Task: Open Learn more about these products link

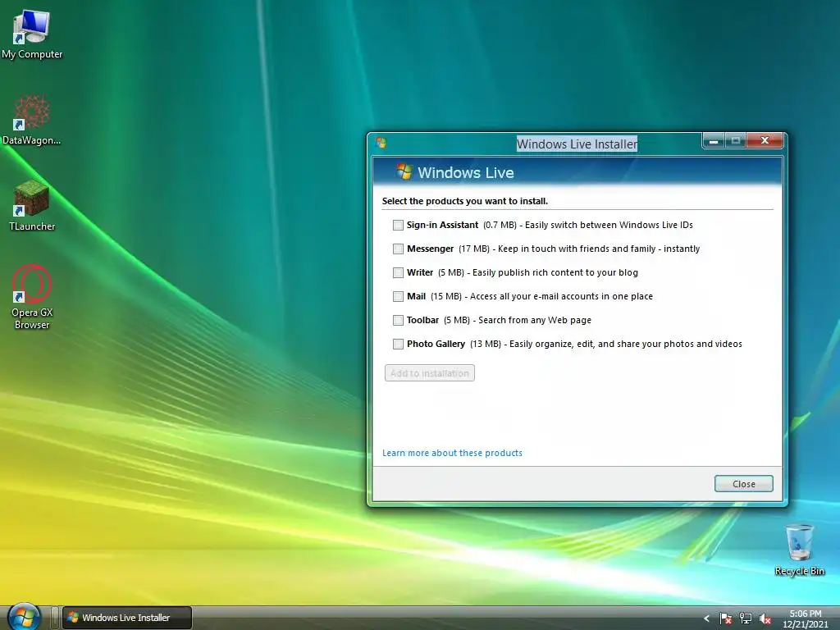Action: [x=452, y=453]
